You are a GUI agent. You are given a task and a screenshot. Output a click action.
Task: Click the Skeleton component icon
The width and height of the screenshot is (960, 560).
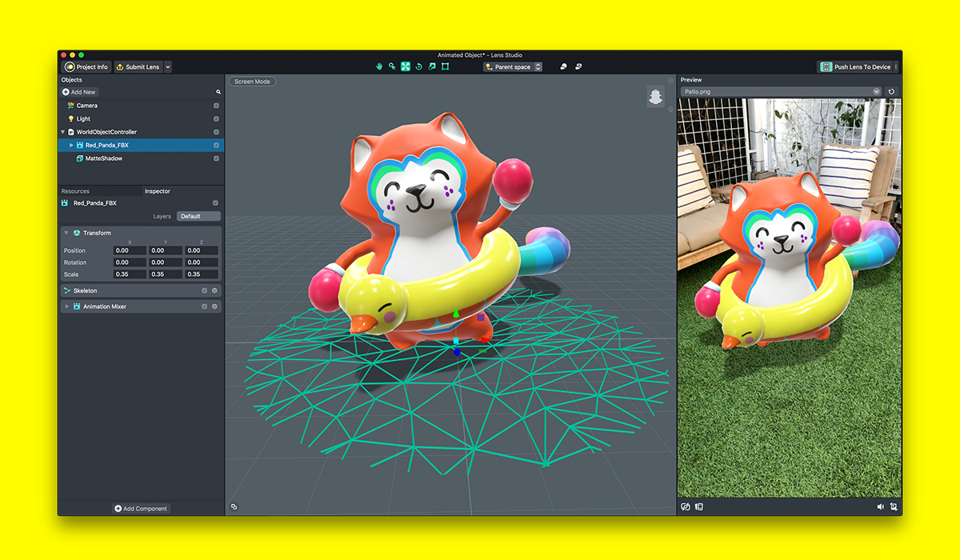(67, 290)
